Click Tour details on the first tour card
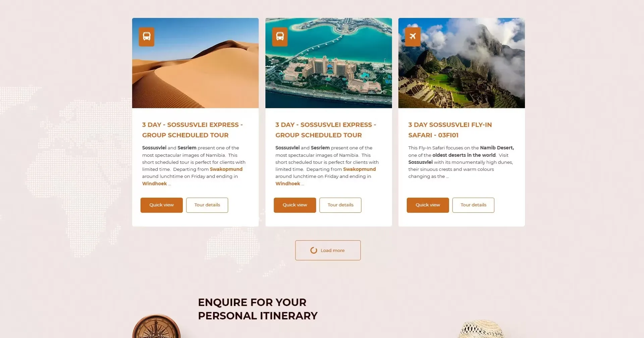 pyautogui.click(x=207, y=205)
